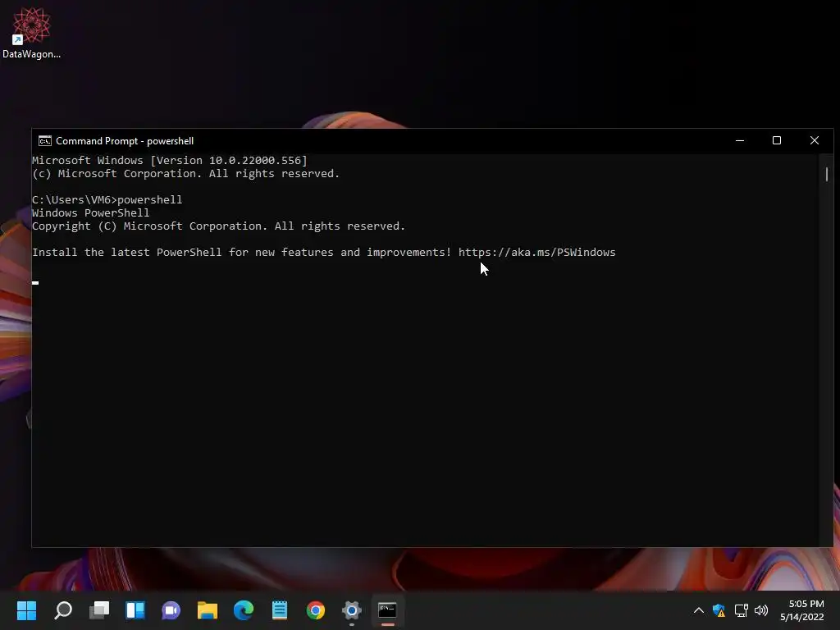The width and height of the screenshot is (840, 630).
Task: Click the Command Prompt title bar icon
Action: (45, 141)
